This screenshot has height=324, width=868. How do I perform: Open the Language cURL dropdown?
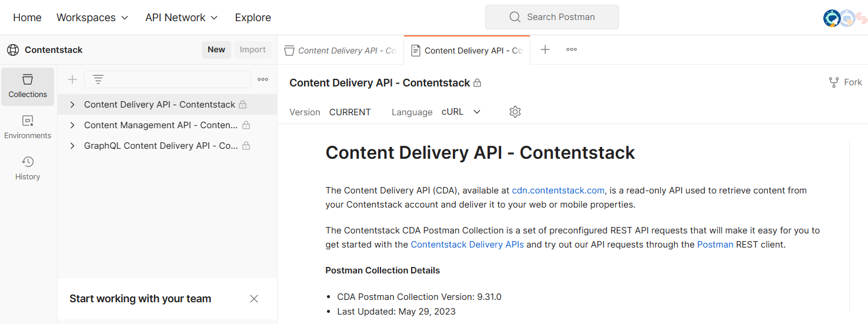pos(461,112)
